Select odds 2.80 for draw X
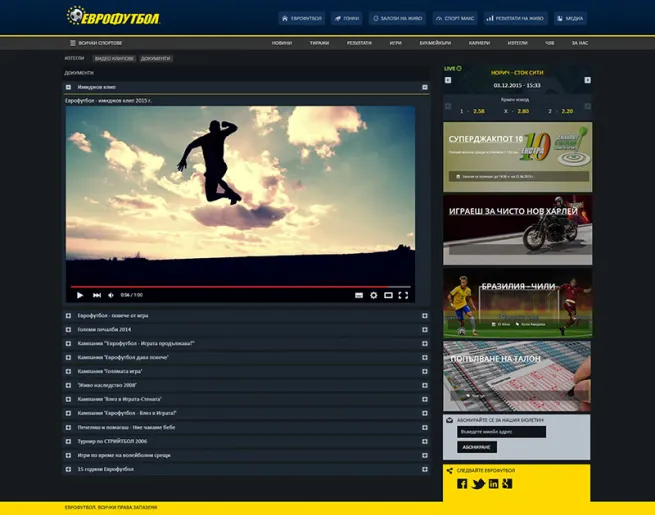This screenshot has width=655, height=515. pyautogui.click(x=523, y=111)
